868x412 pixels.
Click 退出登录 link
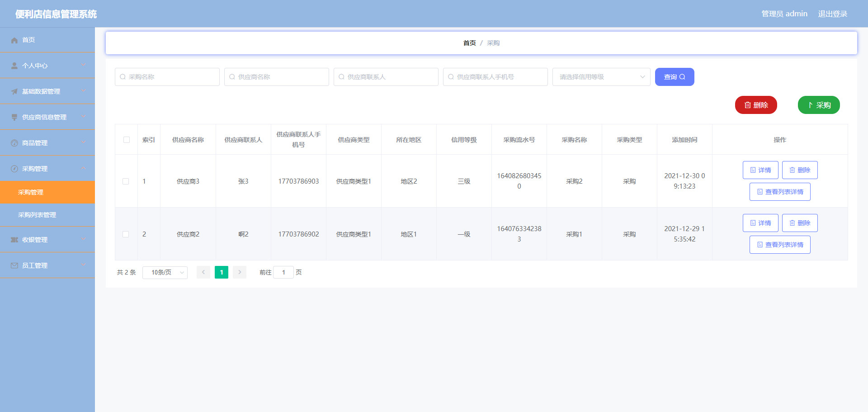[833, 14]
